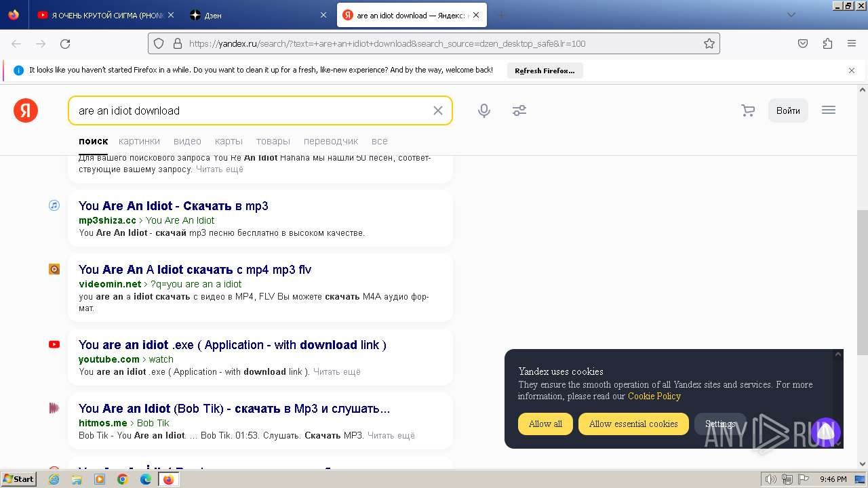Open the Yandex shopping cart icon

(748, 110)
